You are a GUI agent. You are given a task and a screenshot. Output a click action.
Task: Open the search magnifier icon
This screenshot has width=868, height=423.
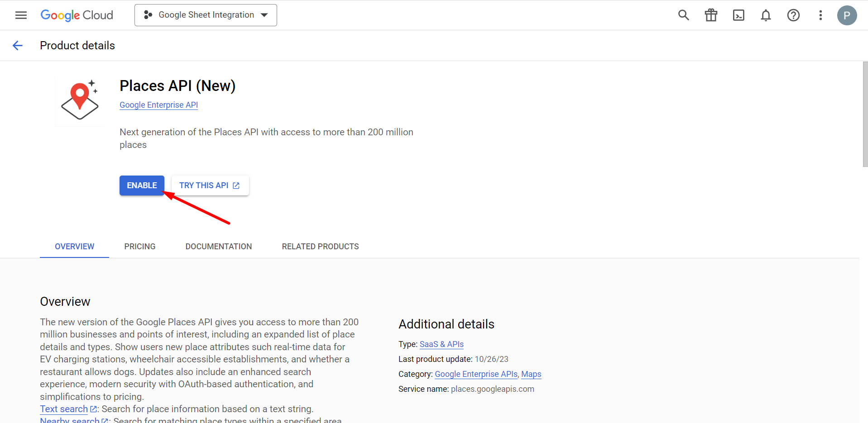click(684, 15)
